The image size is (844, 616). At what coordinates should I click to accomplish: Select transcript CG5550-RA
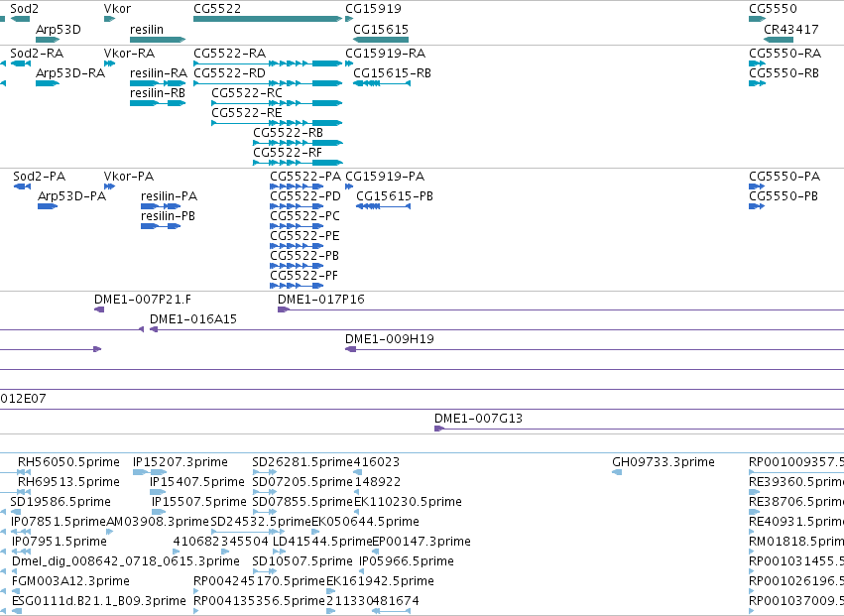click(758, 63)
